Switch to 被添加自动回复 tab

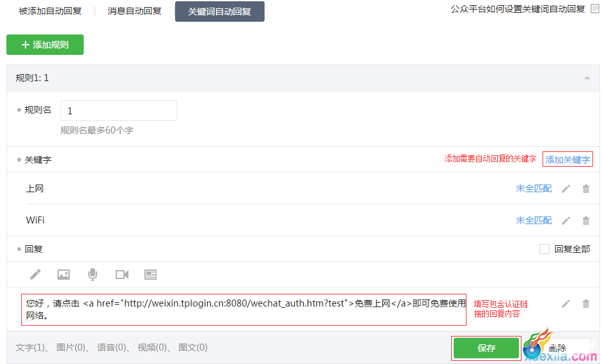[50, 11]
